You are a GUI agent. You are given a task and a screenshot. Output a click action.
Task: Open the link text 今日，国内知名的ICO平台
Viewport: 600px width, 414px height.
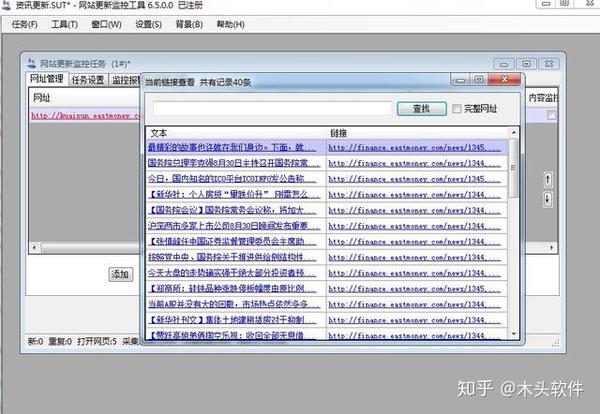coord(232,179)
